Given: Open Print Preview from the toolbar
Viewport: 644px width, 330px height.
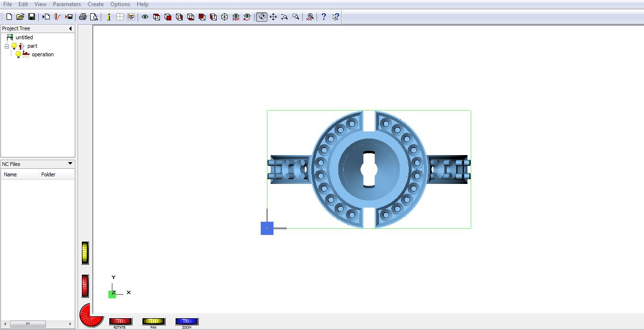Looking at the screenshot, I should 94,17.
